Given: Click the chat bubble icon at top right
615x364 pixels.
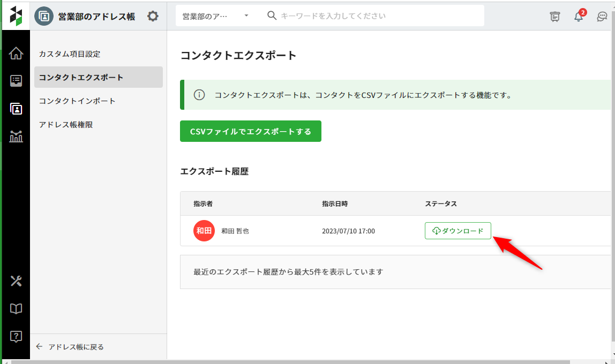Looking at the screenshot, I should [602, 17].
